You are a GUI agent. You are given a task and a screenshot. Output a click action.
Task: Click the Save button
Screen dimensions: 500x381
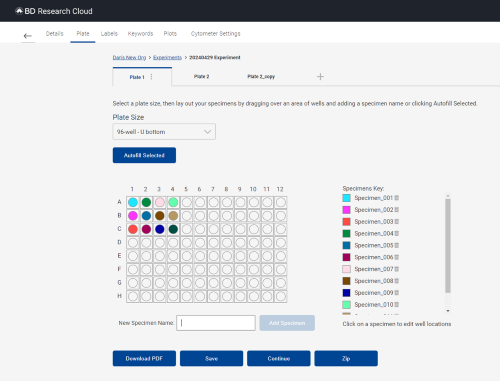click(x=211, y=358)
